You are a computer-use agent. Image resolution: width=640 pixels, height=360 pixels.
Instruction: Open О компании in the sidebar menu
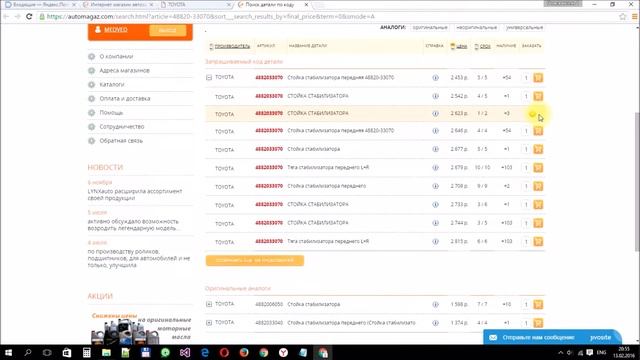coord(116,56)
